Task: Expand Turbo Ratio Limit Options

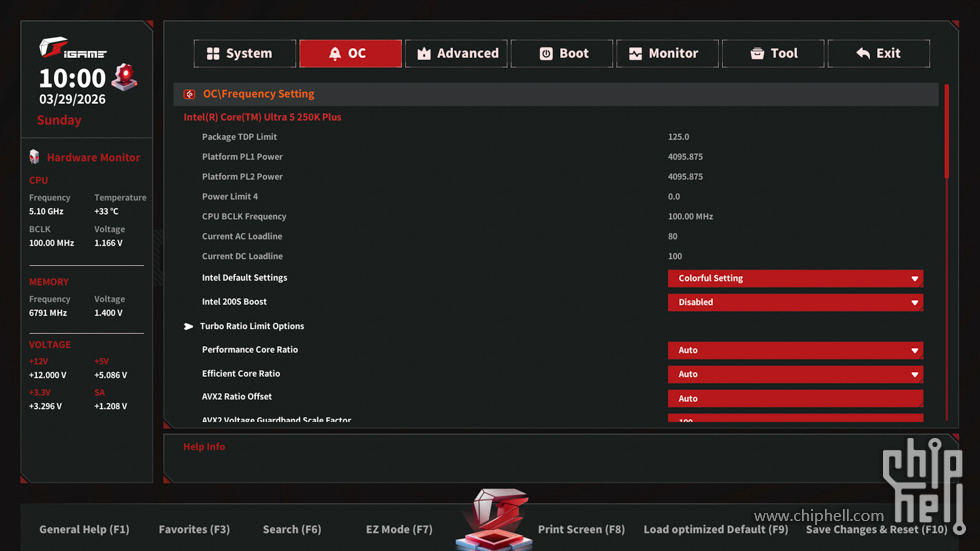Action: (252, 326)
